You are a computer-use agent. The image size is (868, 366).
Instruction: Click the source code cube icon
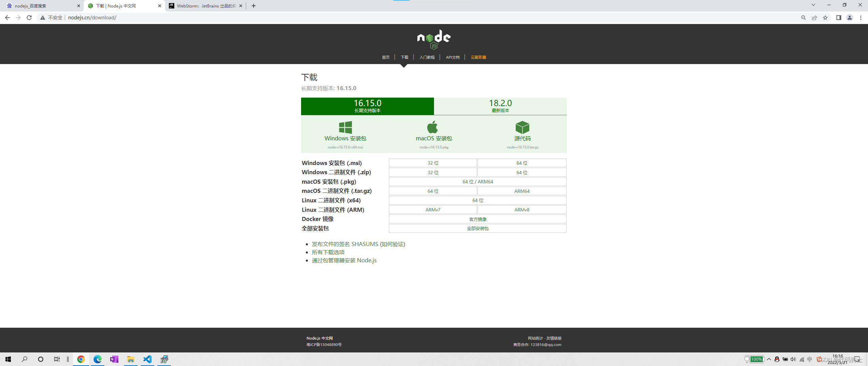point(522,127)
